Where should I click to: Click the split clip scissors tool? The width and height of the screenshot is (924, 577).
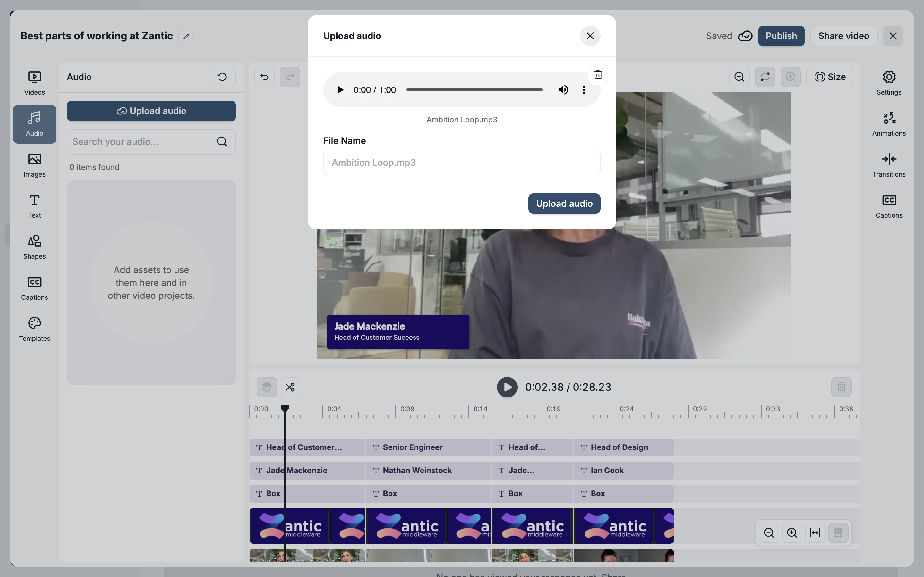[x=290, y=387]
